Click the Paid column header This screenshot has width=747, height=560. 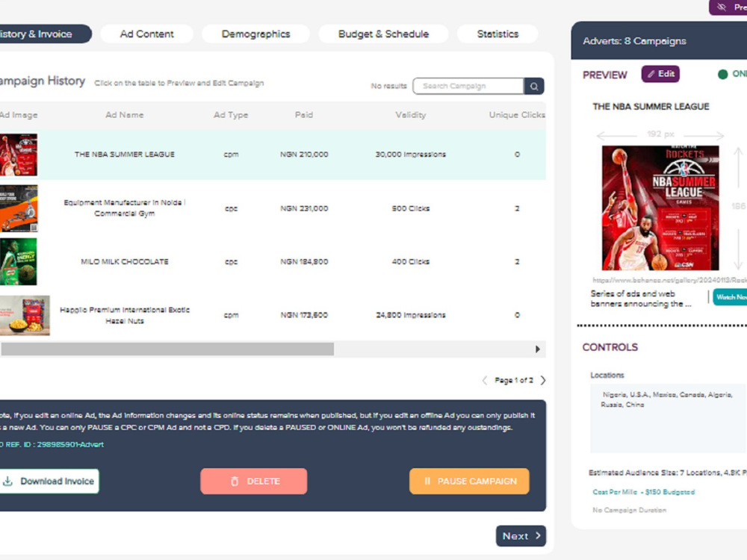pos(304,115)
